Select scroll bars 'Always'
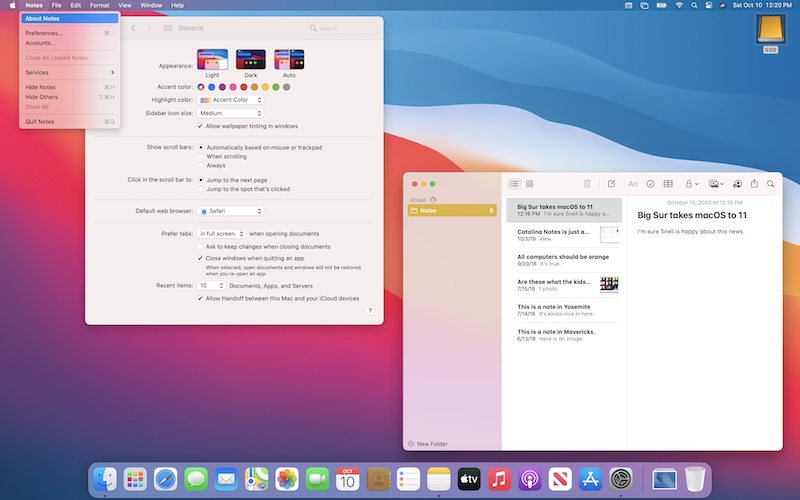800x500 pixels. 201,165
